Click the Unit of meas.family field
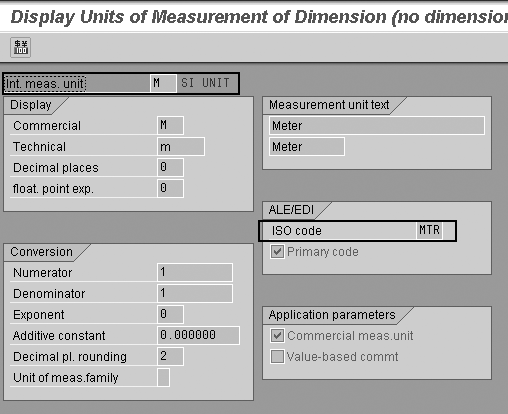 click(x=163, y=377)
